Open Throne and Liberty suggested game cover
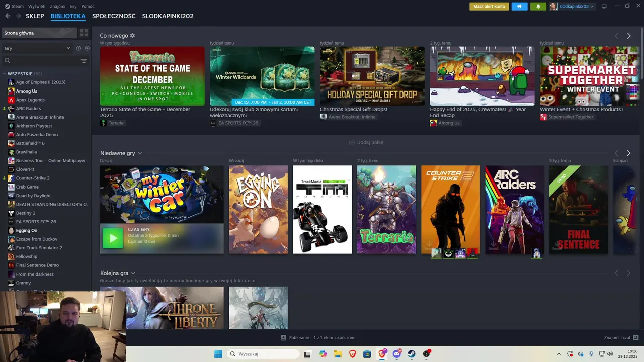Viewport: 644px width, 362px height. coord(162,308)
